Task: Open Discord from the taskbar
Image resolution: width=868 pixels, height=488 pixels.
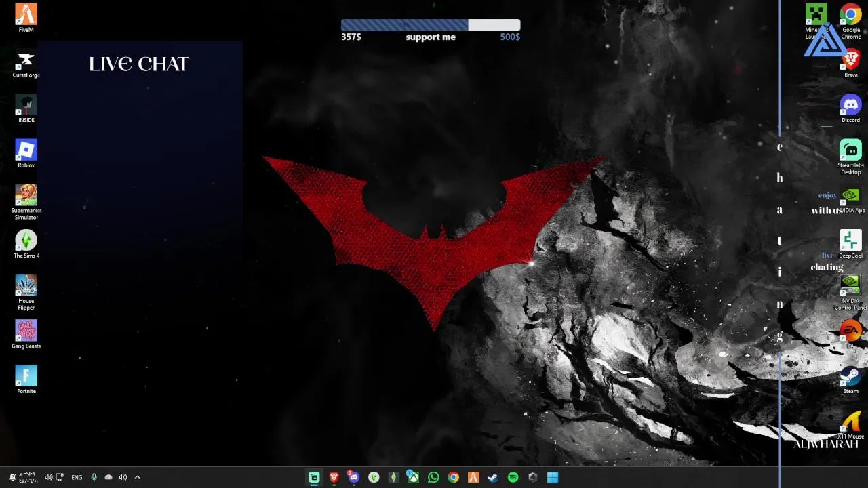Action: 353,477
